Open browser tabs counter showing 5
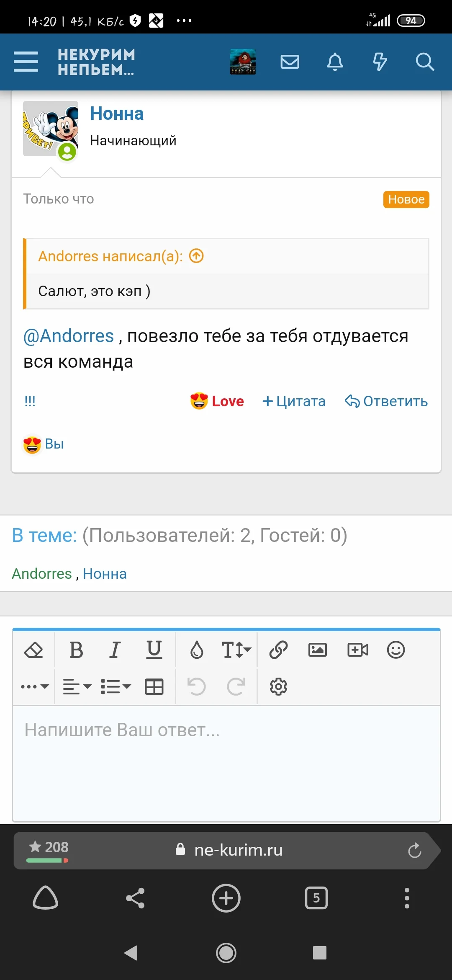 pos(316,898)
